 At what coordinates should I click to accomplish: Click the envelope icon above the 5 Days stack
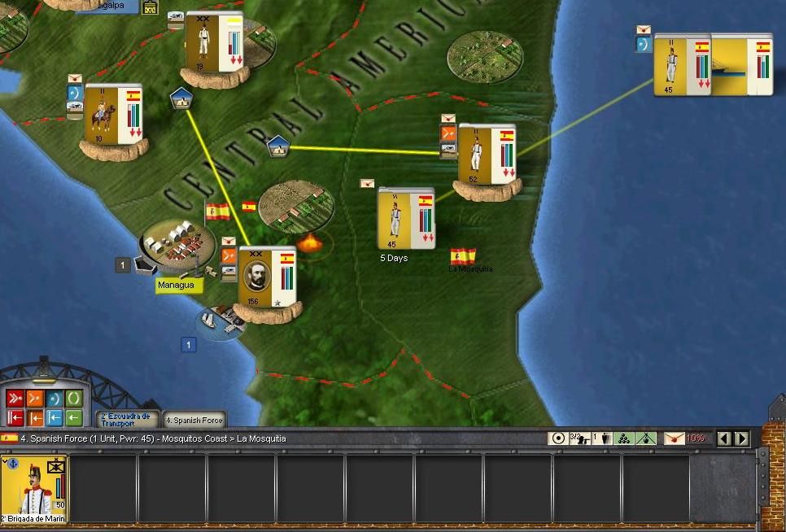pos(367,183)
